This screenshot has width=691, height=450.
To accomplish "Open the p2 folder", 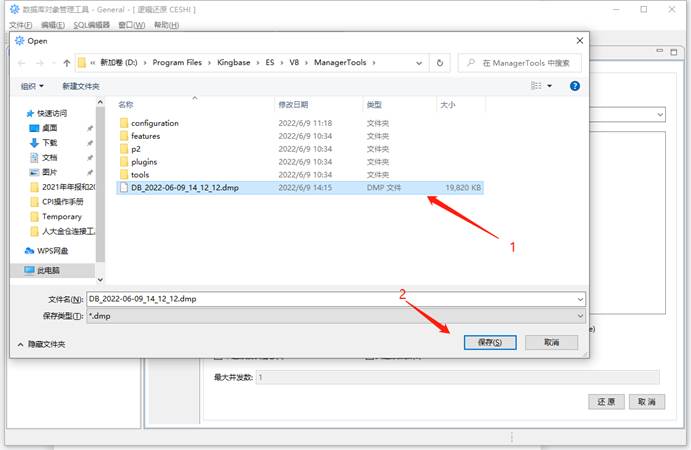I will pyautogui.click(x=136, y=149).
